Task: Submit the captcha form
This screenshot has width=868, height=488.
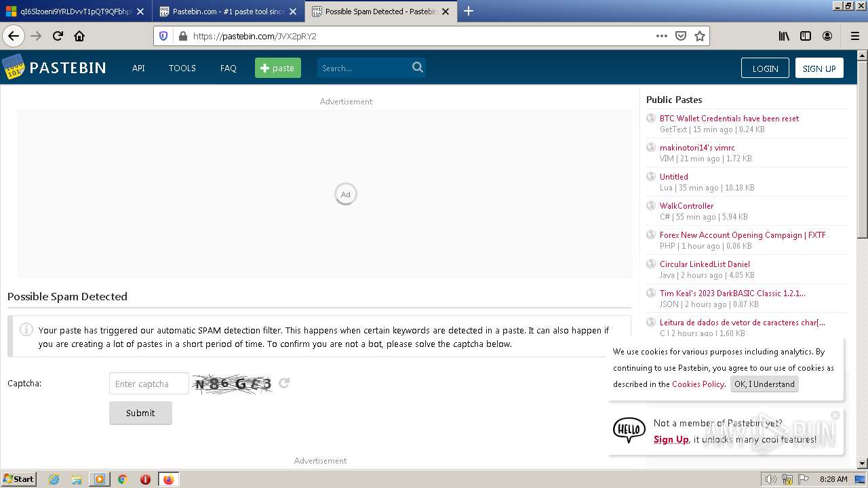Action: pyautogui.click(x=140, y=413)
